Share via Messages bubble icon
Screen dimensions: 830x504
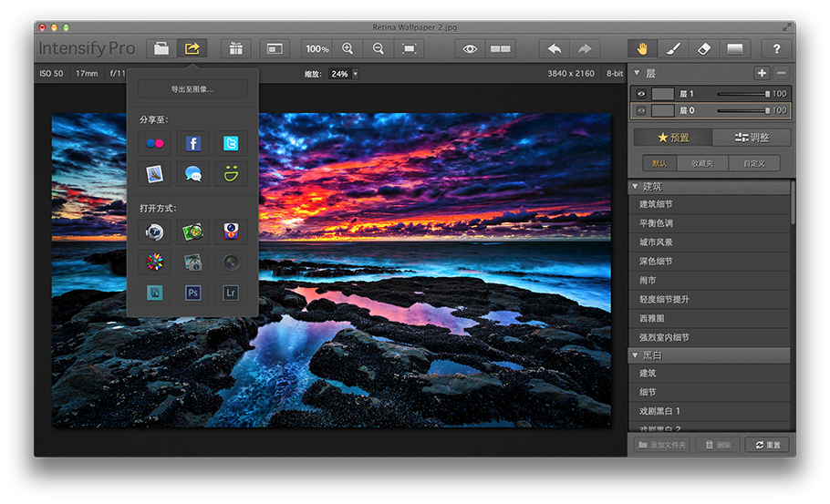tap(192, 173)
